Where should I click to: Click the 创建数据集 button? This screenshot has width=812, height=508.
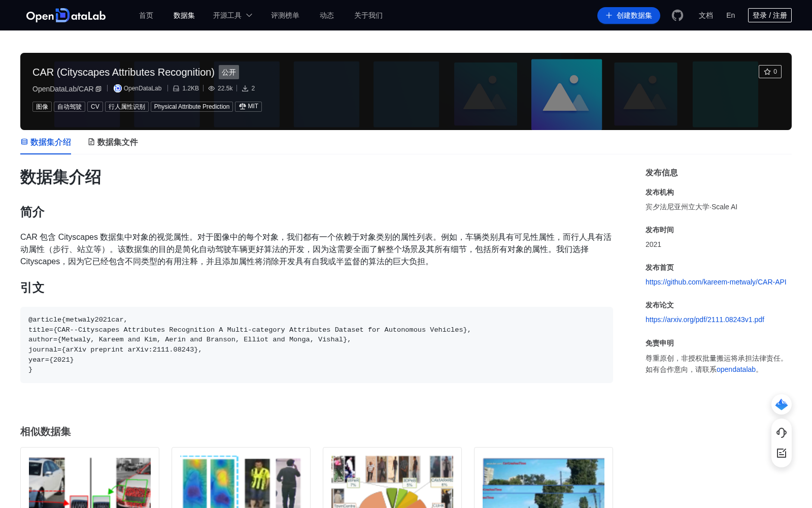point(629,15)
